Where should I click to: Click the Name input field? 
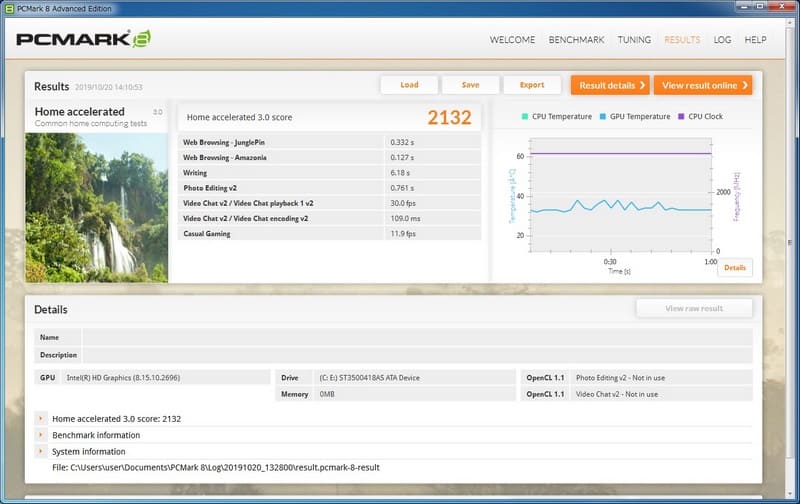417,337
